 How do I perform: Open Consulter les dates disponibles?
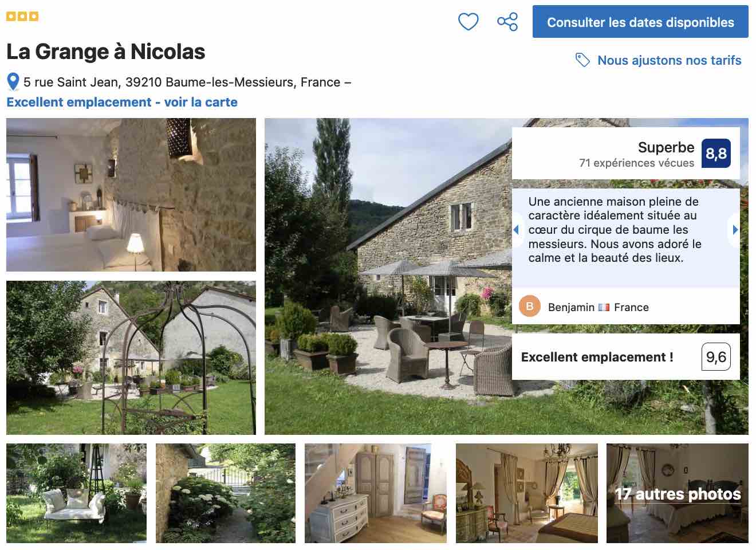(640, 22)
